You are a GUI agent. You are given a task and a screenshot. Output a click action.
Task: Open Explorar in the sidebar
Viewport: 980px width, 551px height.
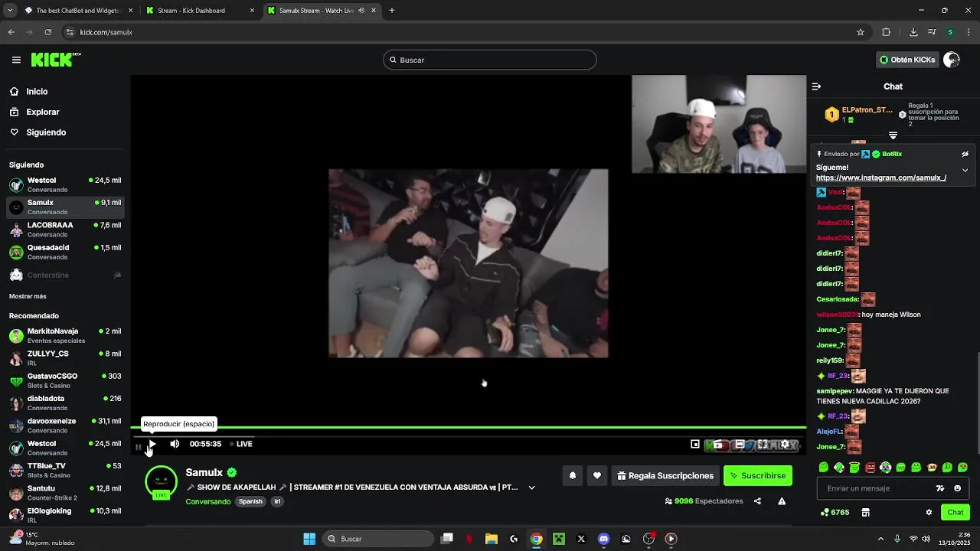click(43, 112)
